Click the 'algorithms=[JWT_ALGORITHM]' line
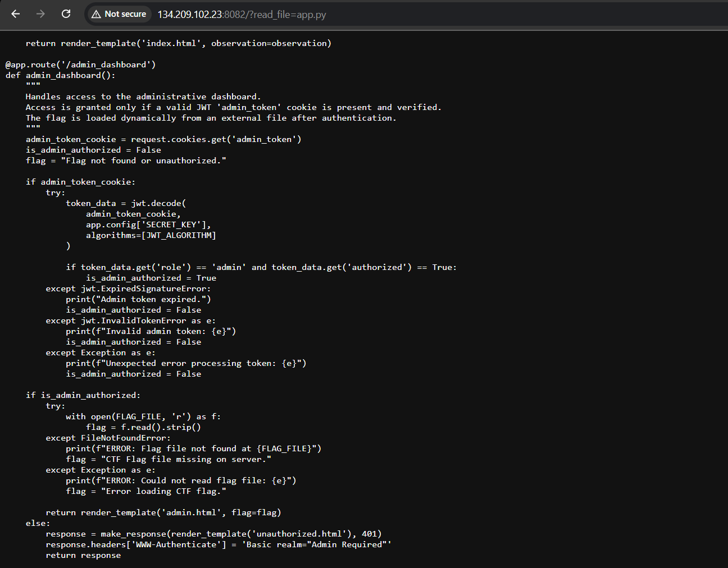The width and height of the screenshot is (728, 568). [x=151, y=235]
